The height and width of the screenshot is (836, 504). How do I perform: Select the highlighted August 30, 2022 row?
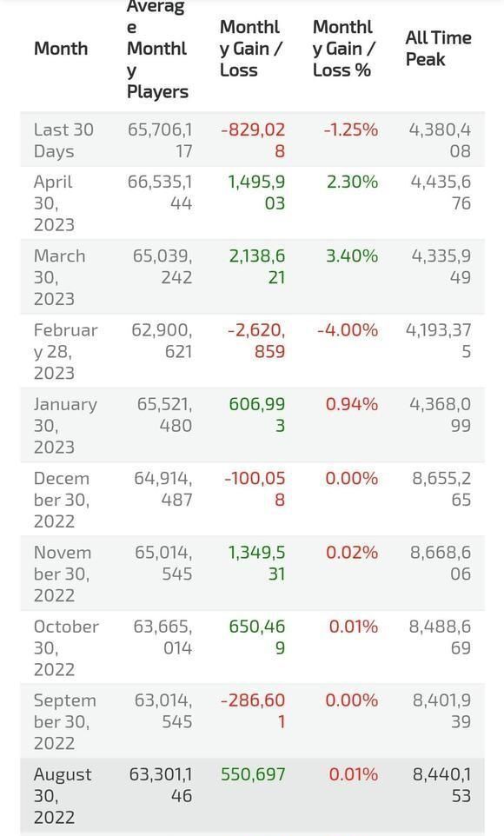point(252,796)
